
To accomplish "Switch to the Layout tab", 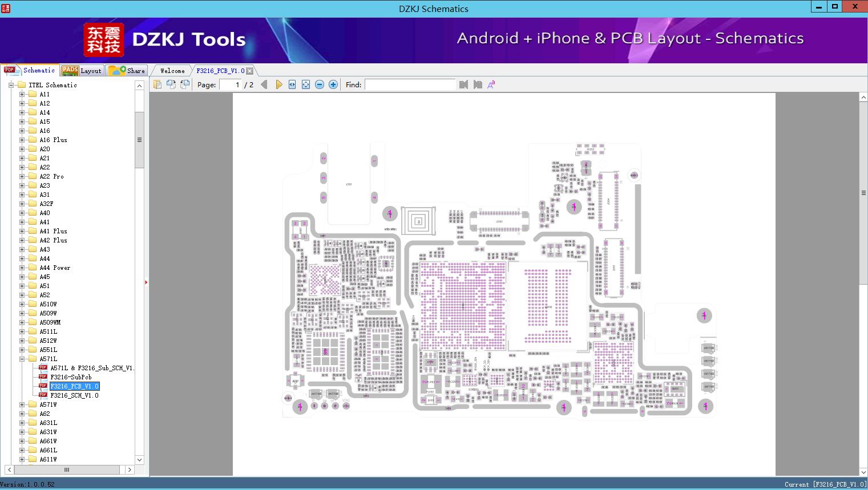I will click(83, 71).
